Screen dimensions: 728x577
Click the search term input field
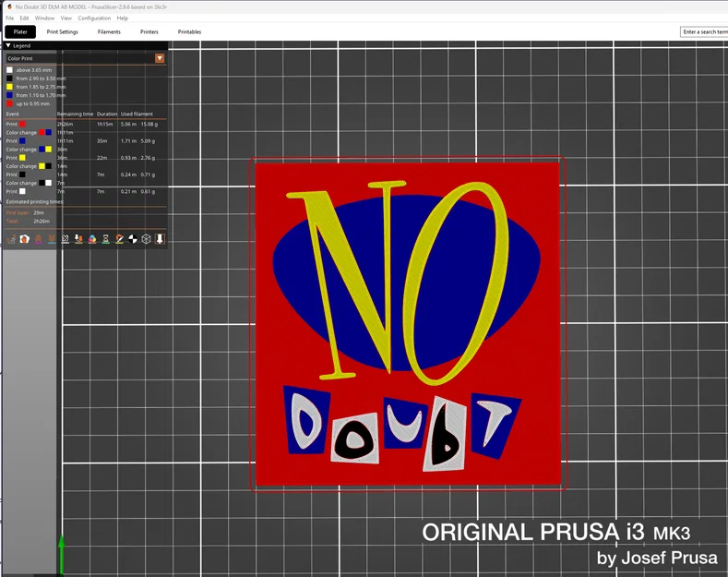(704, 31)
